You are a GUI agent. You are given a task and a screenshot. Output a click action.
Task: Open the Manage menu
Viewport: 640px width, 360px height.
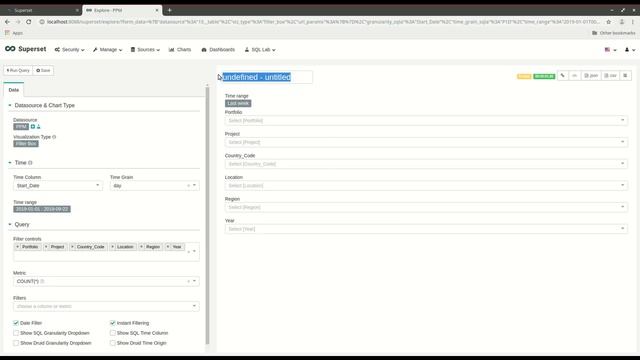pyautogui.click(x=107, y=49)
